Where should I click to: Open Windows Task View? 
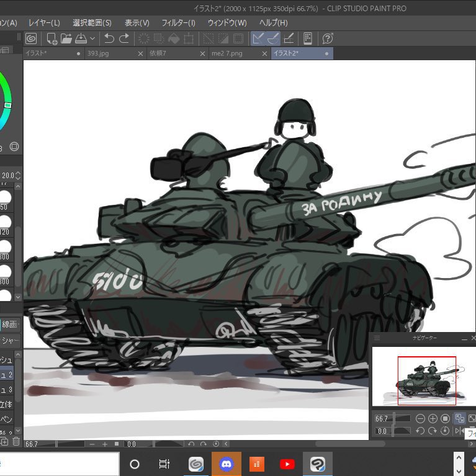coord(164,464)
